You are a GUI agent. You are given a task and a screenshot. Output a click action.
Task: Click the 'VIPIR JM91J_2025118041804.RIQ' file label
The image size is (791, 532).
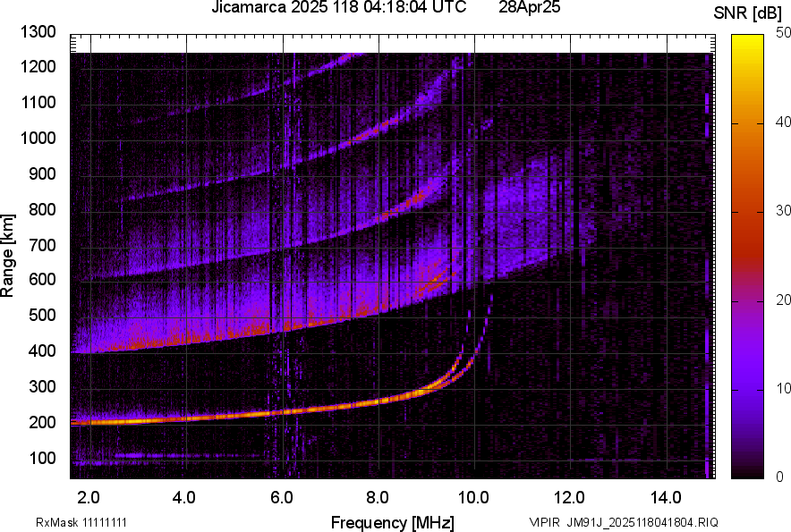click(624, 522)
